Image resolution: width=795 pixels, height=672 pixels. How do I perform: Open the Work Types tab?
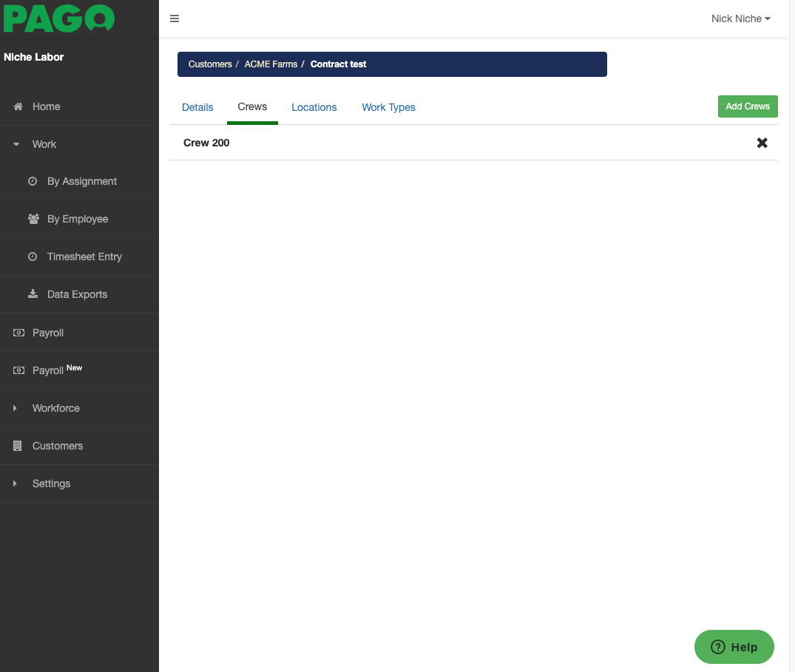click(388, 107)
